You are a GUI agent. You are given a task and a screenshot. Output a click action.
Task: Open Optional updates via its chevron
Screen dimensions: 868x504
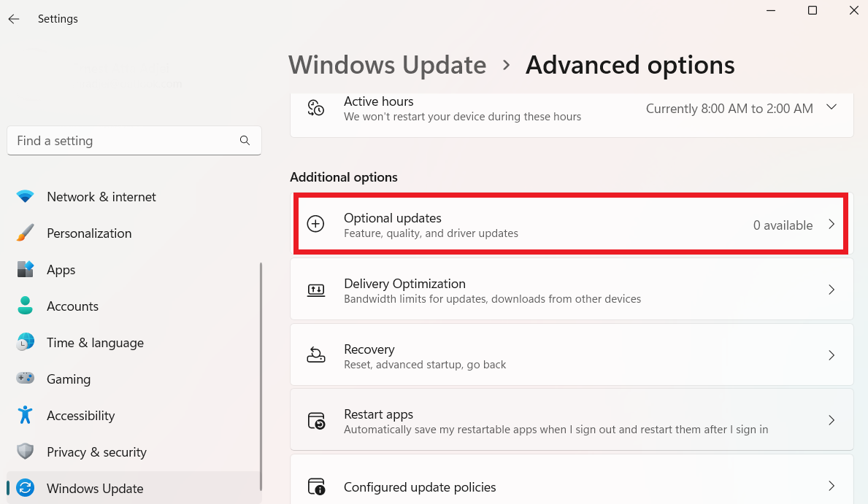coord(831,225)
